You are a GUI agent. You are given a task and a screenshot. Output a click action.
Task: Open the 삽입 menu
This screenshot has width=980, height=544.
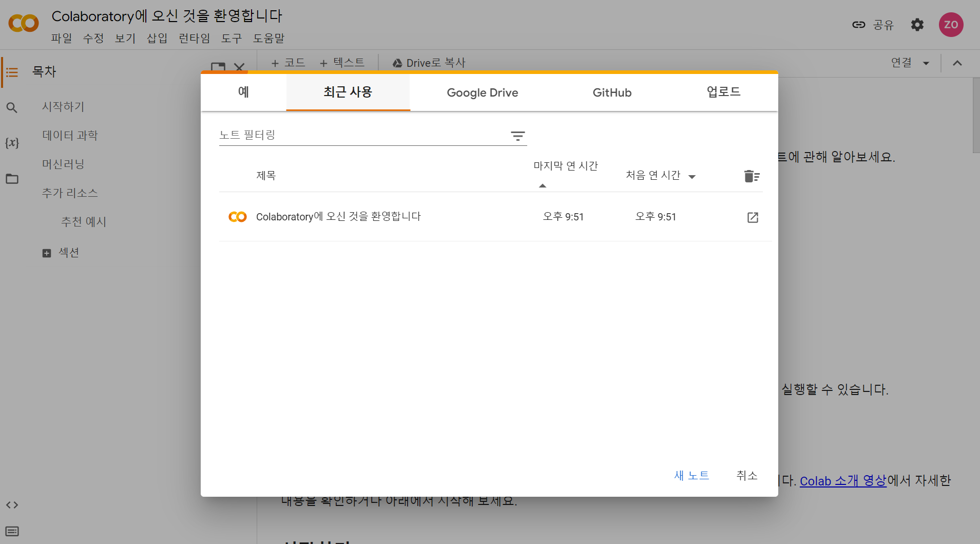(x=157, y=38)
